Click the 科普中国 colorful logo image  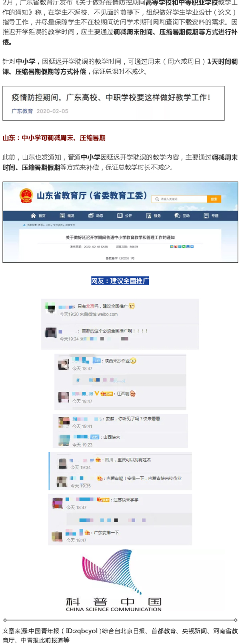coord(114,580)
